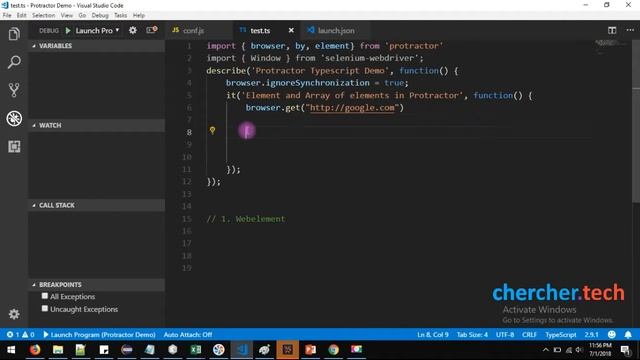The image size is (640, 360).
Task: Open the volume control in system tray
Action: tap(579, 350)
